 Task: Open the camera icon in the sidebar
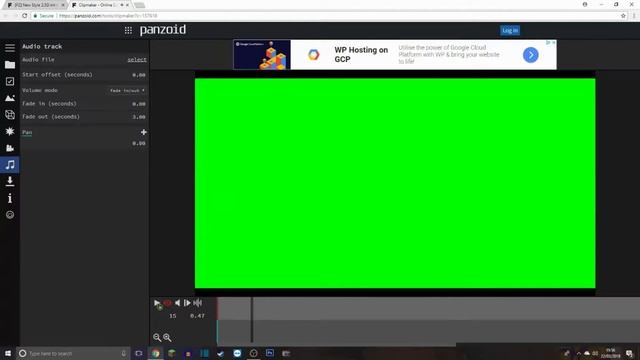(10, 148)
